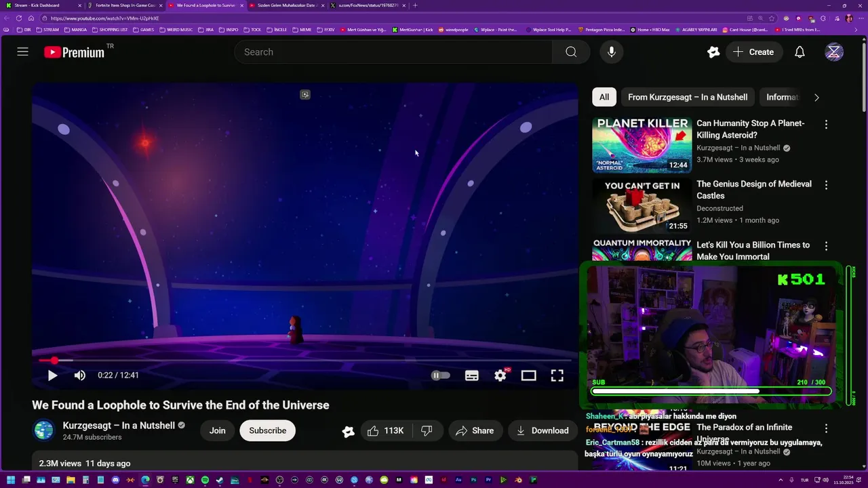Select From Kurzgesagt – In a Nutshell chip
This screenshot has width=868, height=488.
[688, 97]
